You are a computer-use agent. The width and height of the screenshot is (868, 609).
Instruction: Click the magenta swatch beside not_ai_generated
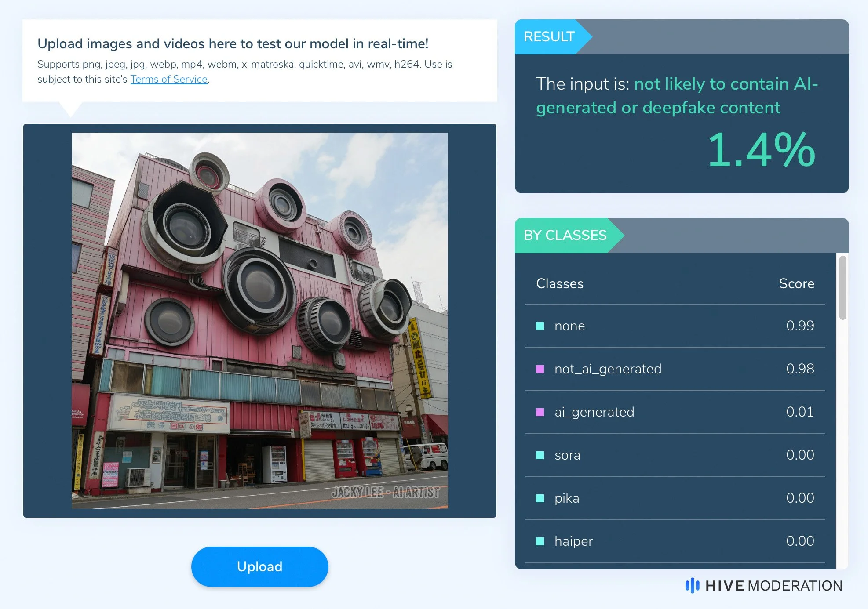[x=540, y=369]
